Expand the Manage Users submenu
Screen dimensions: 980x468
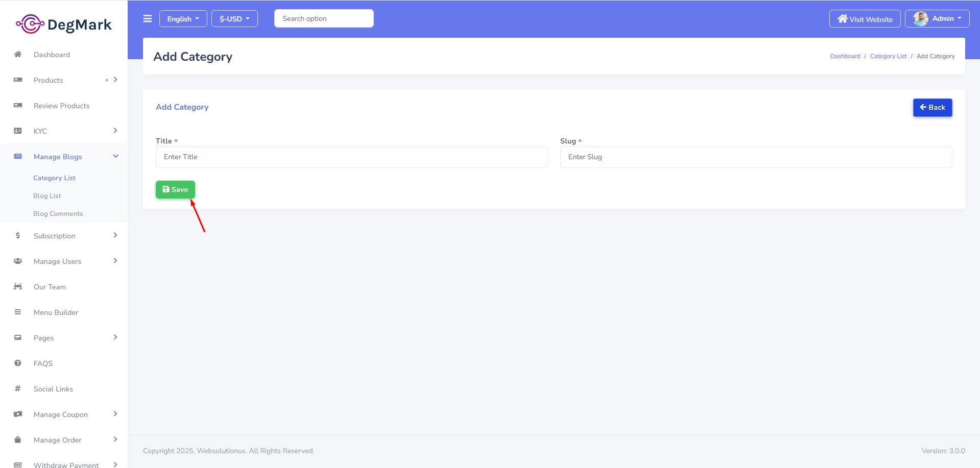click(115, 261)
